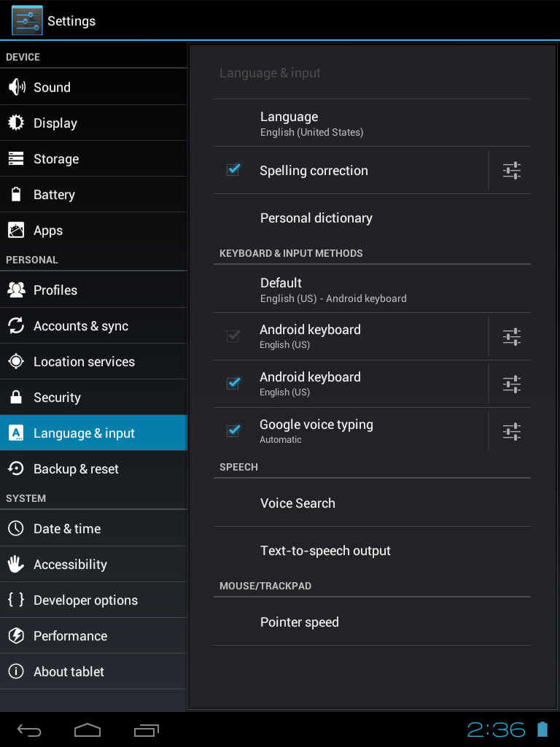Select Display in the settings sidebar

coord(55,123)
